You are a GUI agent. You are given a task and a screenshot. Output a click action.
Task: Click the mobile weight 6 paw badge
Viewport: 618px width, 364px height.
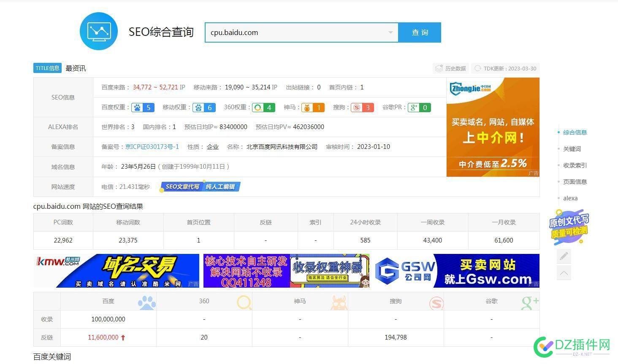(x=204, y=108)
